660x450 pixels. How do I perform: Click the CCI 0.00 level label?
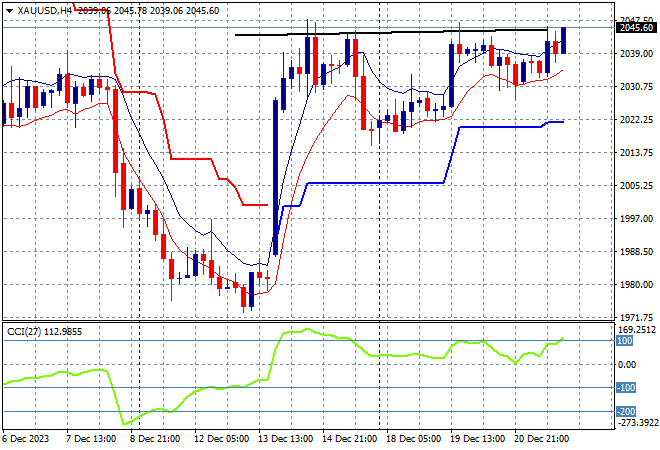627,365
